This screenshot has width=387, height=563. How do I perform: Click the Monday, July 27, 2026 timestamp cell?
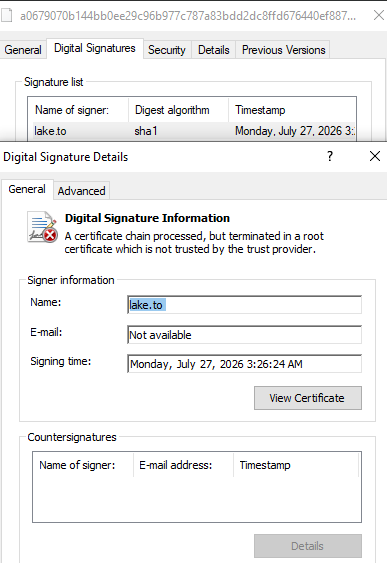click(295, 131)
